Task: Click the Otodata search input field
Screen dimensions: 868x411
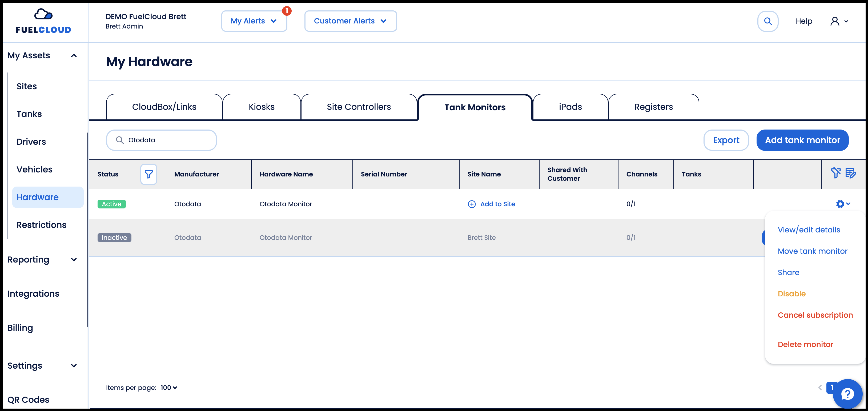Action: click(x=161, y=140)
